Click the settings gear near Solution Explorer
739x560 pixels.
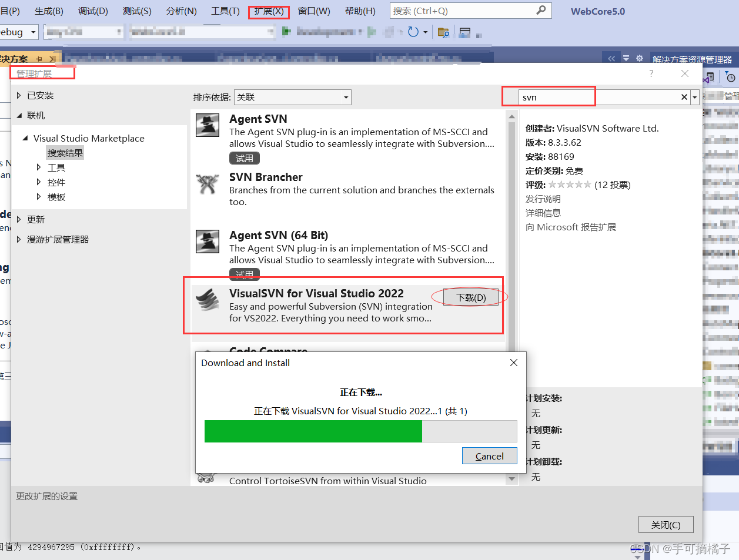tap(640, 59)
